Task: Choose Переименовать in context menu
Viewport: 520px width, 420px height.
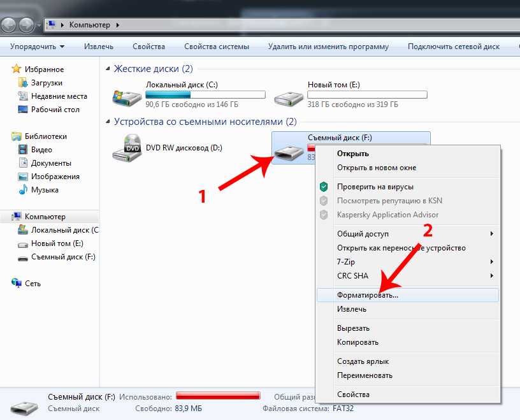Action: (408, 375)
